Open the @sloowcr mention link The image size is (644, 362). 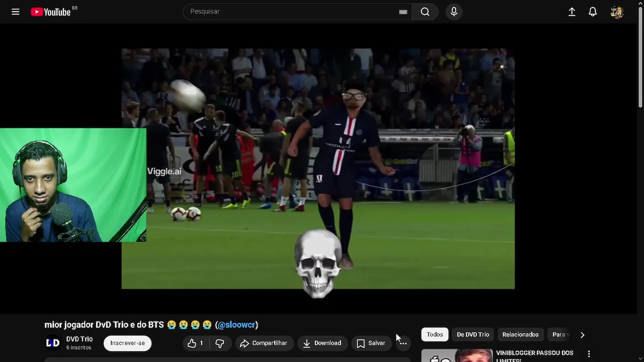(x=236, y=325)
